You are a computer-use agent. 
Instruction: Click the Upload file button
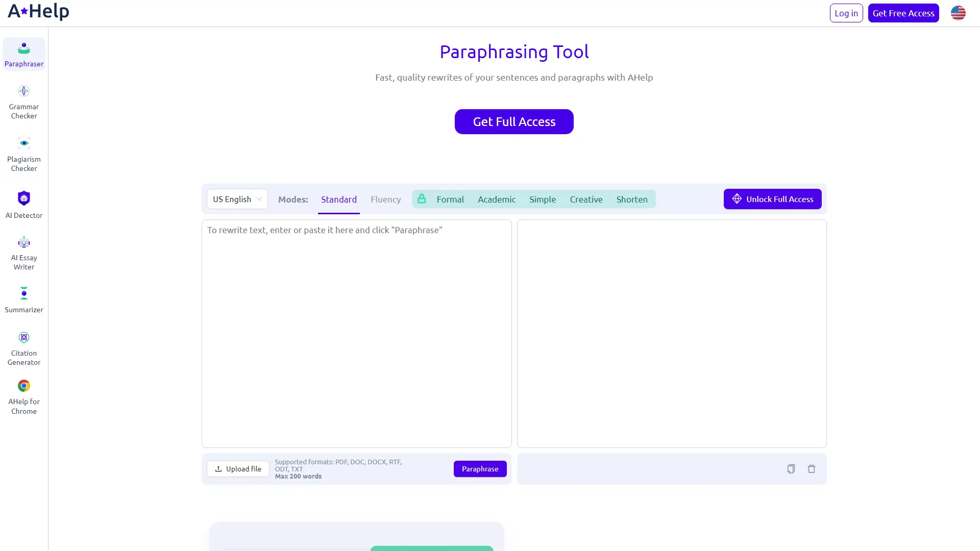[x=238, y=469]
